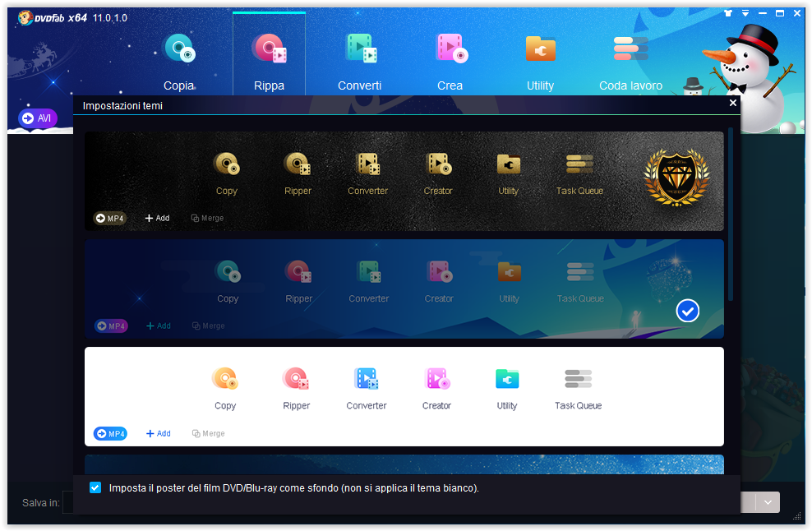Open the title bar dropdown menu arrow
Viewport: 812px width, 531px height.
(x=745, y=13)
